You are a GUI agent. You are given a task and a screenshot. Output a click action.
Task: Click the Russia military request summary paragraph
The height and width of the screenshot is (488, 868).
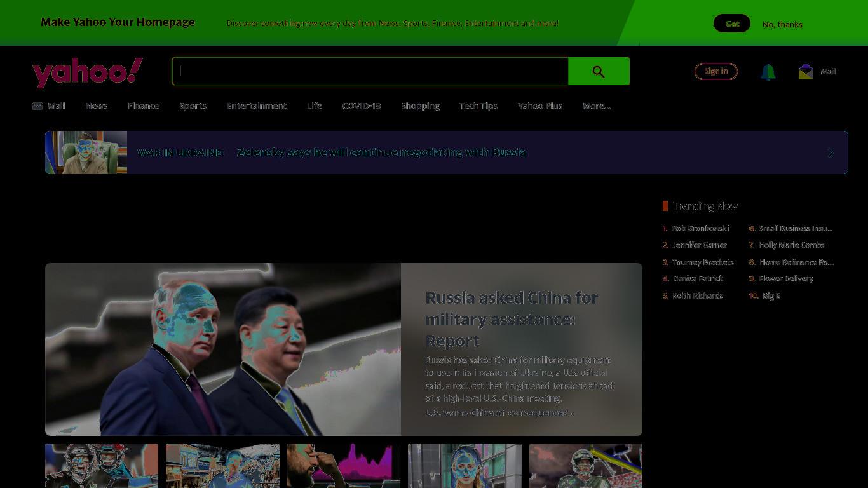point(519,379)
